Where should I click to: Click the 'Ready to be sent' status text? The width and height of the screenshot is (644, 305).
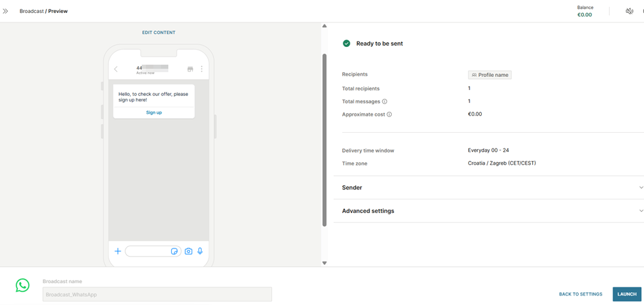380,44
